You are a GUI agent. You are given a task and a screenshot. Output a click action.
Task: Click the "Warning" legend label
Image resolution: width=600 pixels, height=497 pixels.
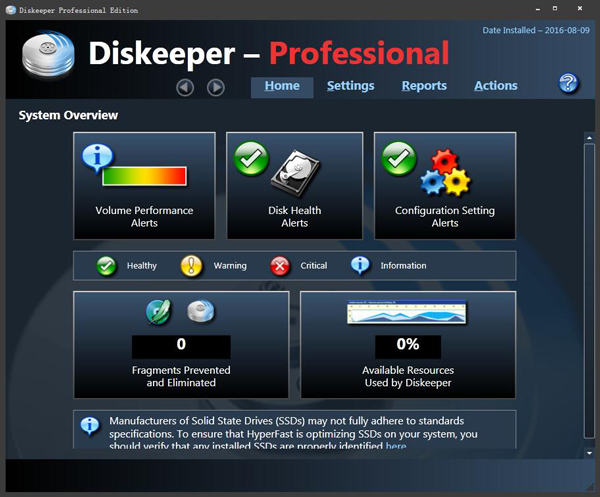(230, 266)
